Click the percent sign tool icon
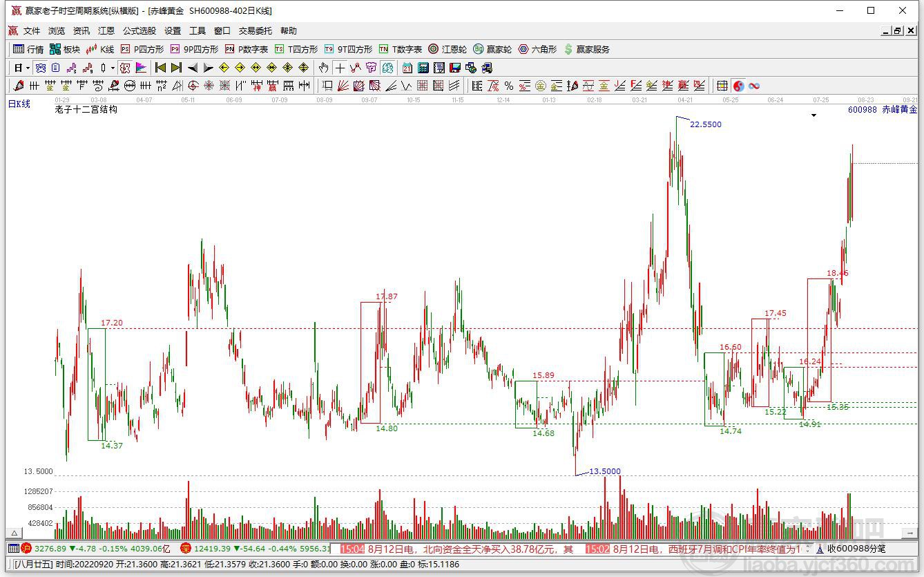 [509, 86]
